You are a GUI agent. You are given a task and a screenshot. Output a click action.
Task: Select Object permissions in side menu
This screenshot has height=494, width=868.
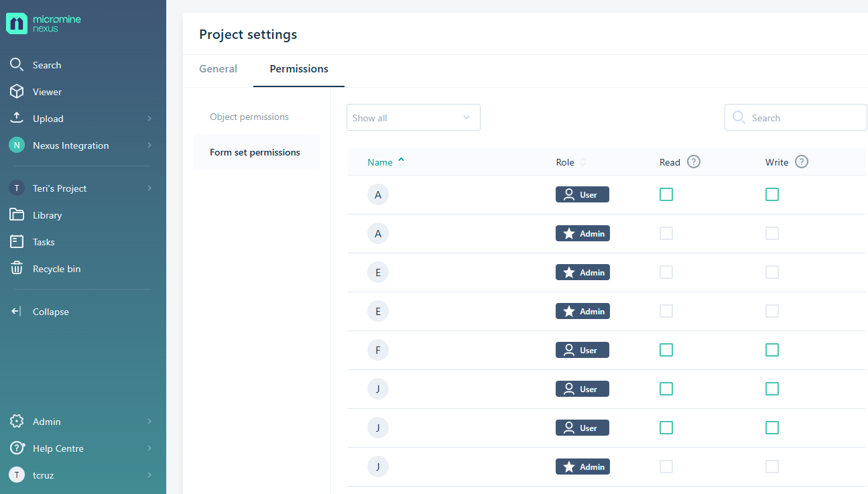point(249,117)
